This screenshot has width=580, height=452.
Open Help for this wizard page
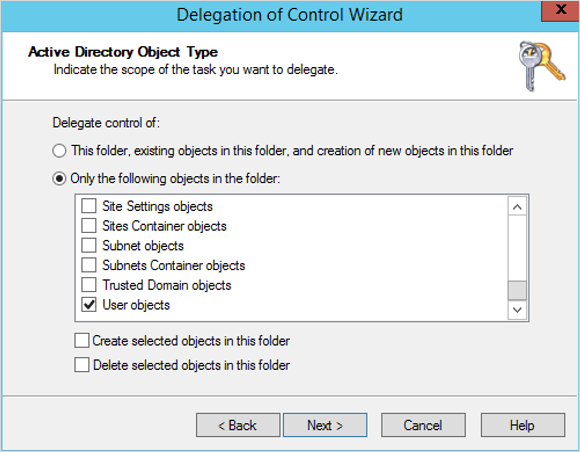pyautogui.click(x=523, y=425)
